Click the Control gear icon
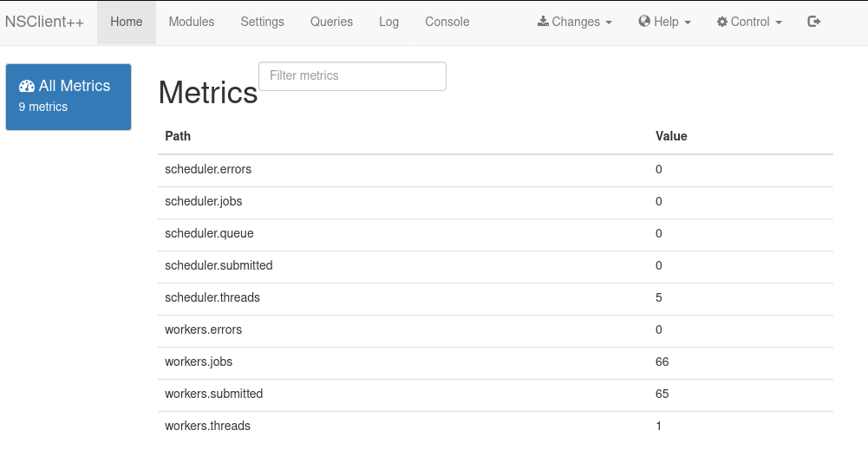 tap(721, 23)
